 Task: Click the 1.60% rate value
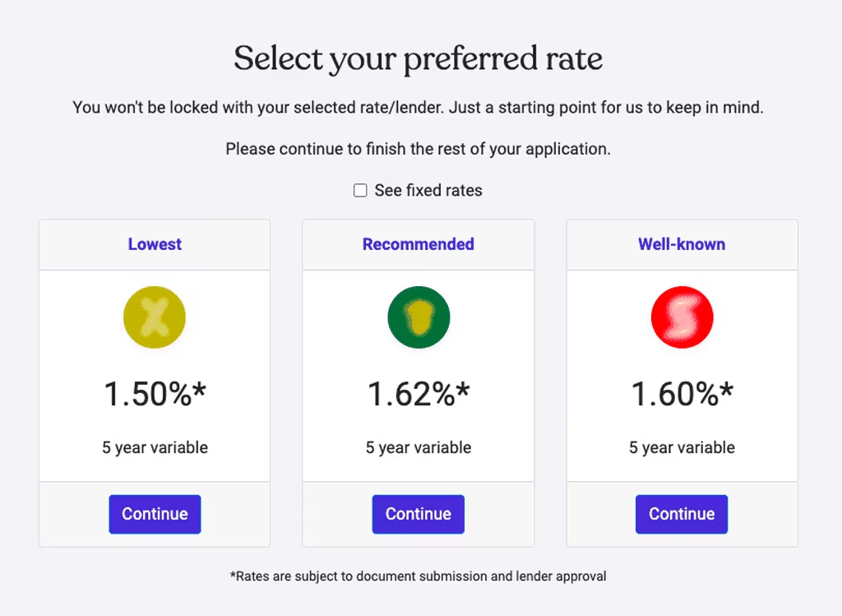click(682, 394)
